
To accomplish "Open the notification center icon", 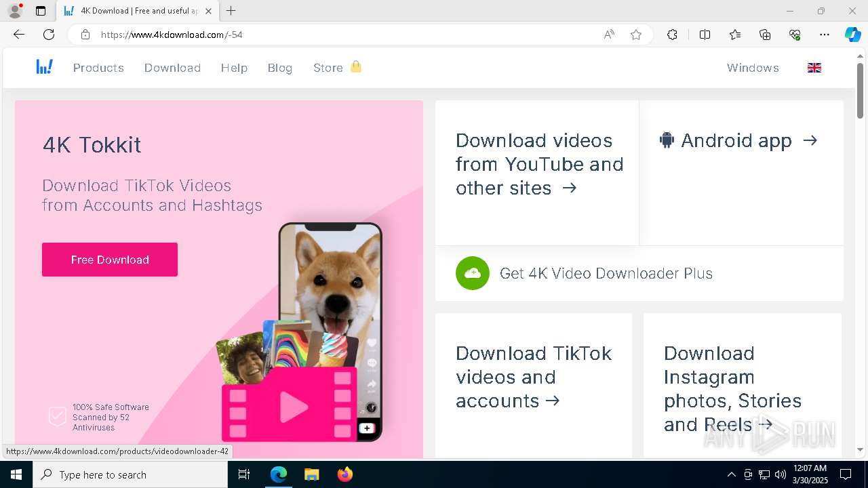I will [846, 474].
